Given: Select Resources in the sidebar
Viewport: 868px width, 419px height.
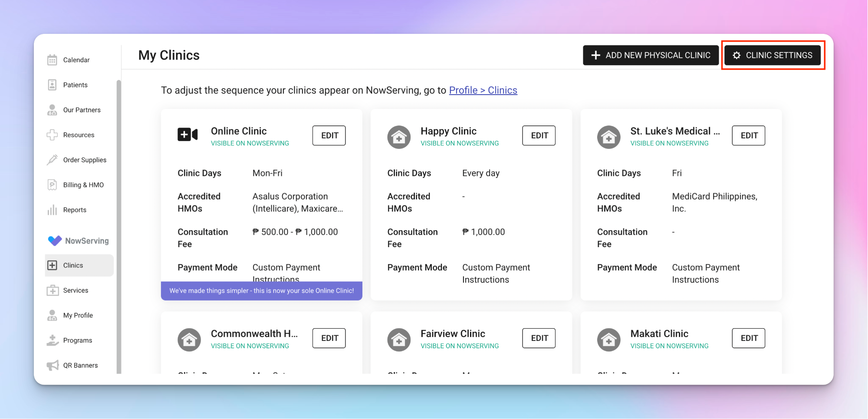Looking at the screenshot, I should tap(79, 135).
